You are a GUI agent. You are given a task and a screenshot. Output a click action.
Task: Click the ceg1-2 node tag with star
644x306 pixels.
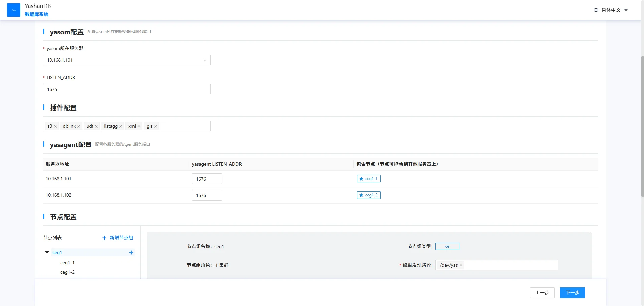point(369,195)
